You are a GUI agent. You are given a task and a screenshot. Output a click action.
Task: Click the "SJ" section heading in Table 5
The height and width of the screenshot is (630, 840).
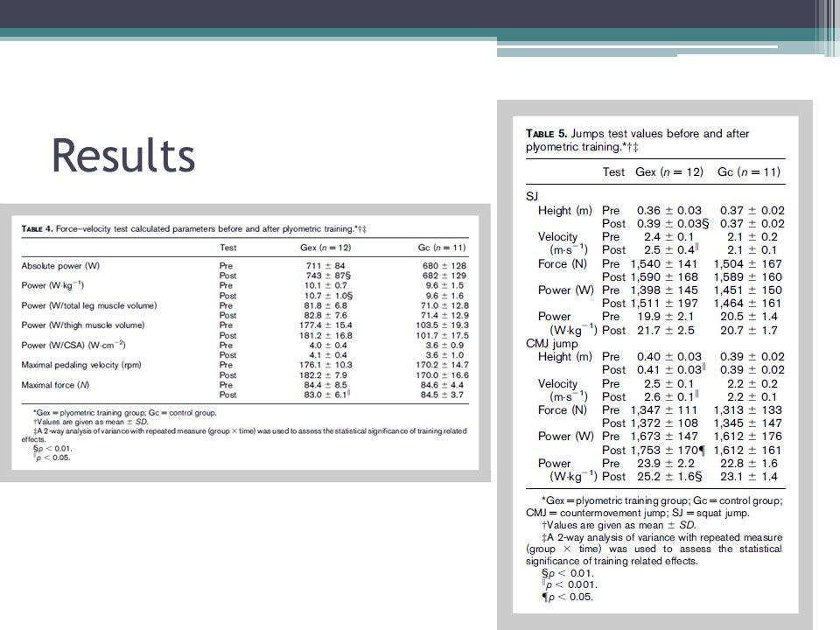(x=532, y=197)
